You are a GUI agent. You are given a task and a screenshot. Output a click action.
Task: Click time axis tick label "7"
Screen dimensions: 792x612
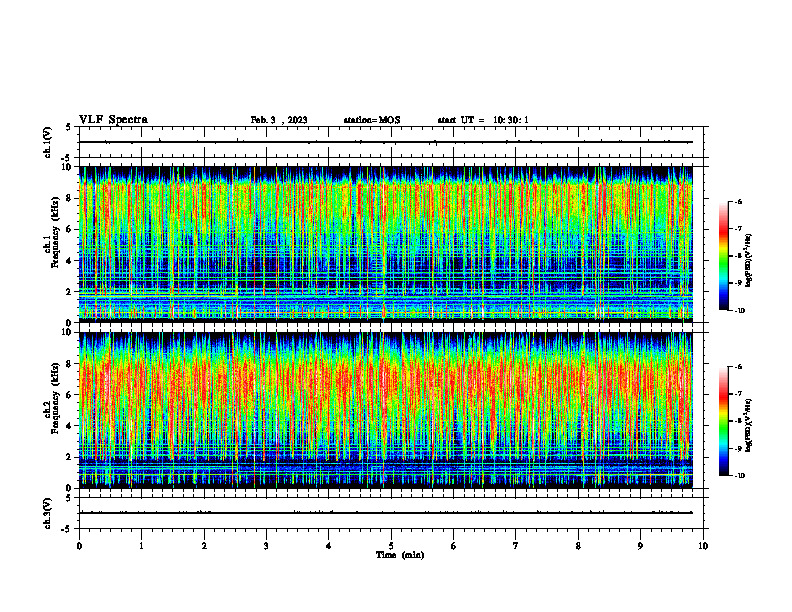516,546
